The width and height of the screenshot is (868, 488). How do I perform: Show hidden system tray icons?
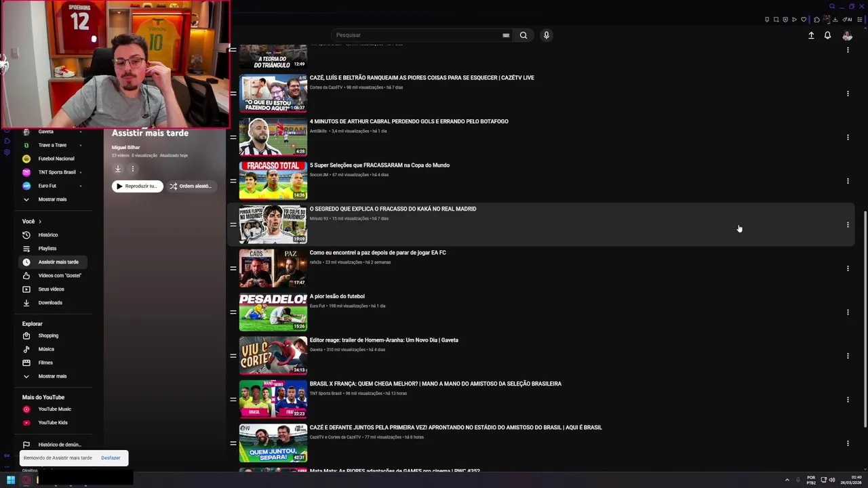[x=787, y=480]
